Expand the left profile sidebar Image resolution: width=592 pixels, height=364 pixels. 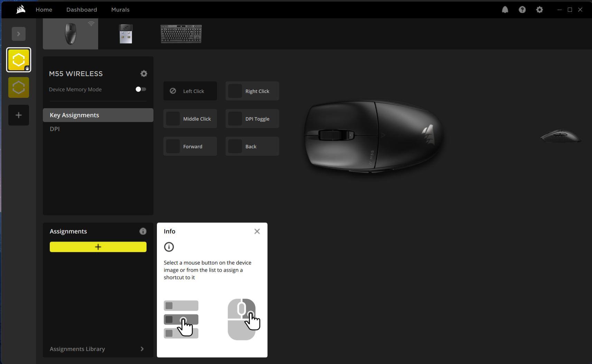point(19,34)
